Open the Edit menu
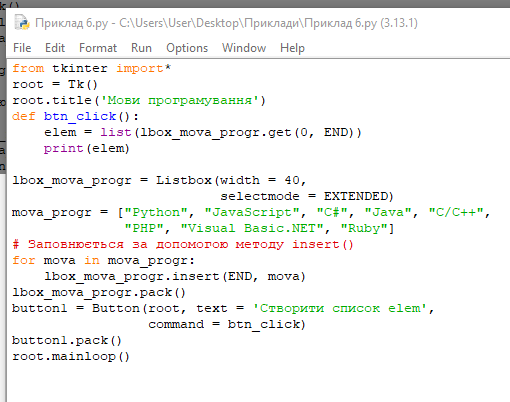The height and width of the screenshot is (402, 510). [55, 48]
